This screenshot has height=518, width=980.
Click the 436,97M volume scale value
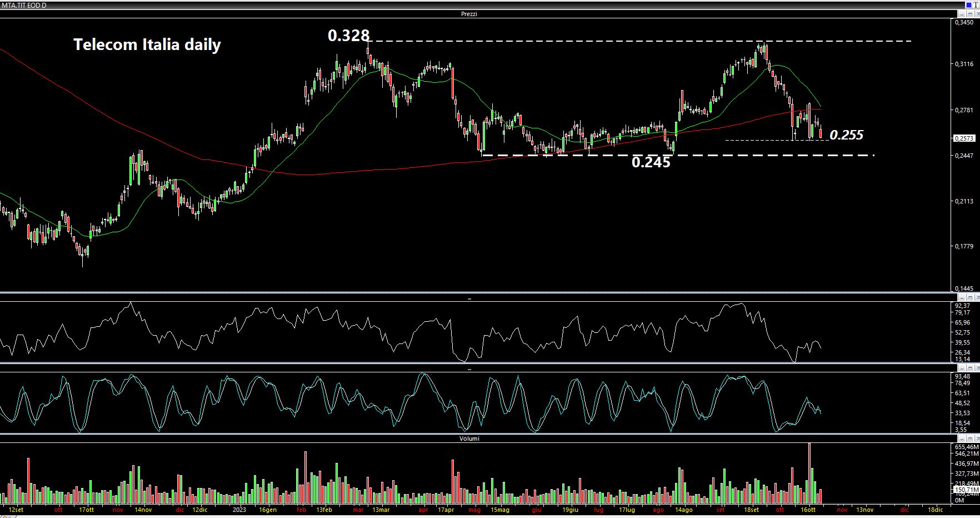pos(967,464)
